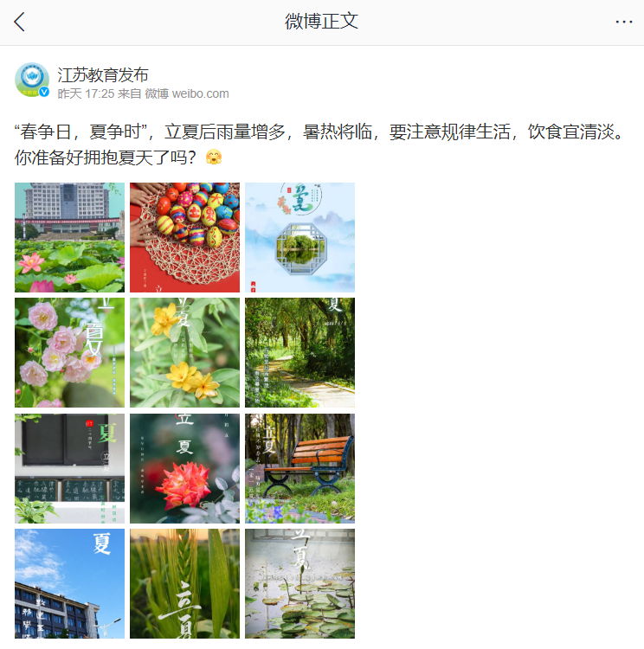Open the blue sky building photo
The width and height of the screenshot is (644, 649).
[x=69, y=583]
